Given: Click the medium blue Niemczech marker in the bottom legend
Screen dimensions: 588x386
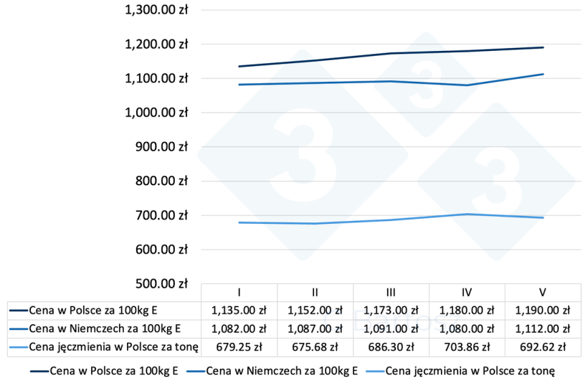Looking at the screenshot, I should [x=194, y=372].
